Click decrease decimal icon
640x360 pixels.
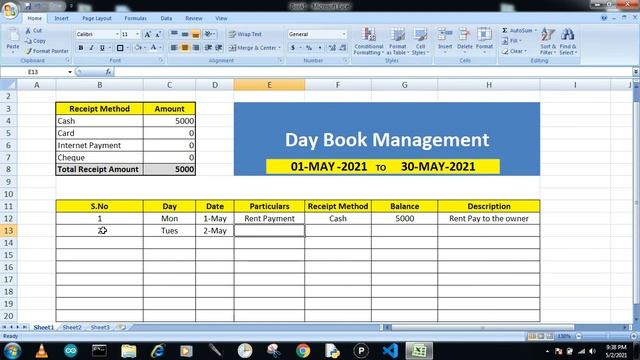coord(343,48)
